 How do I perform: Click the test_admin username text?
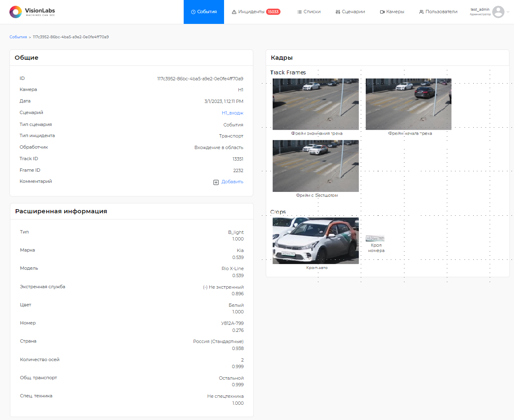coord(480,9)
